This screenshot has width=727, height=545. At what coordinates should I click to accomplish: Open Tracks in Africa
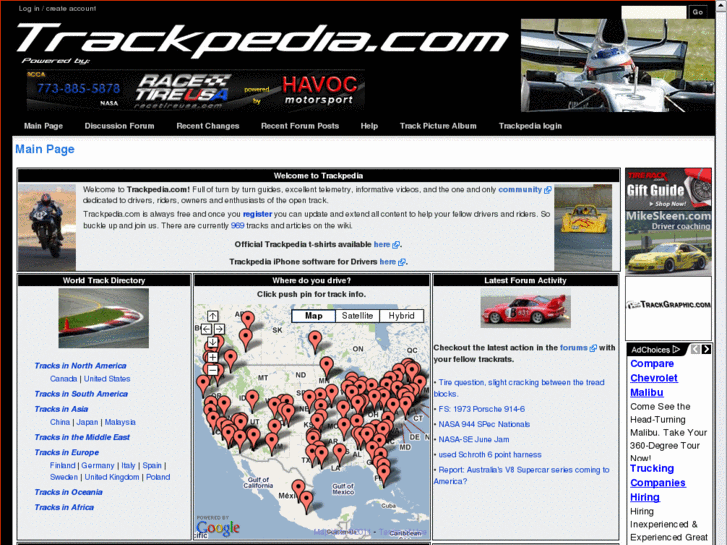pos(64,507)
